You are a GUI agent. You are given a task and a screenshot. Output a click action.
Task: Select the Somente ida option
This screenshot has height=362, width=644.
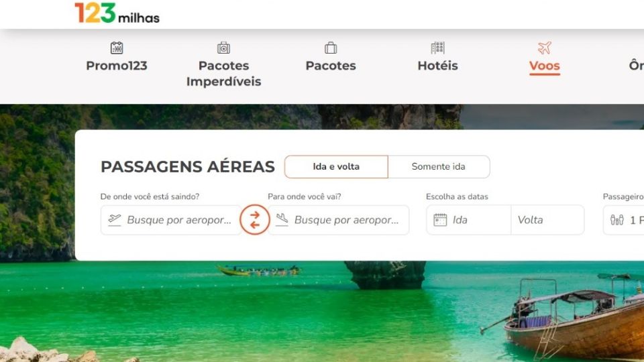pyautogui.click(x=439, y=167)
